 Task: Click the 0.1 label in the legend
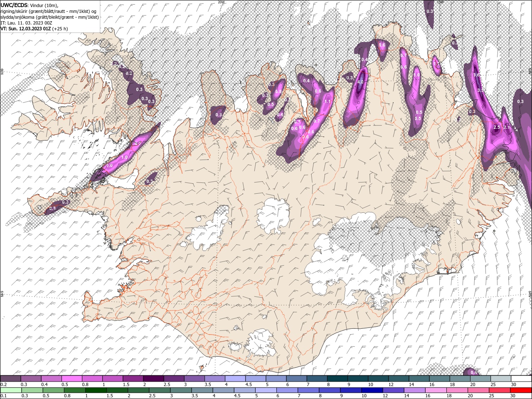pyautogui.click(x=3, y=396)
